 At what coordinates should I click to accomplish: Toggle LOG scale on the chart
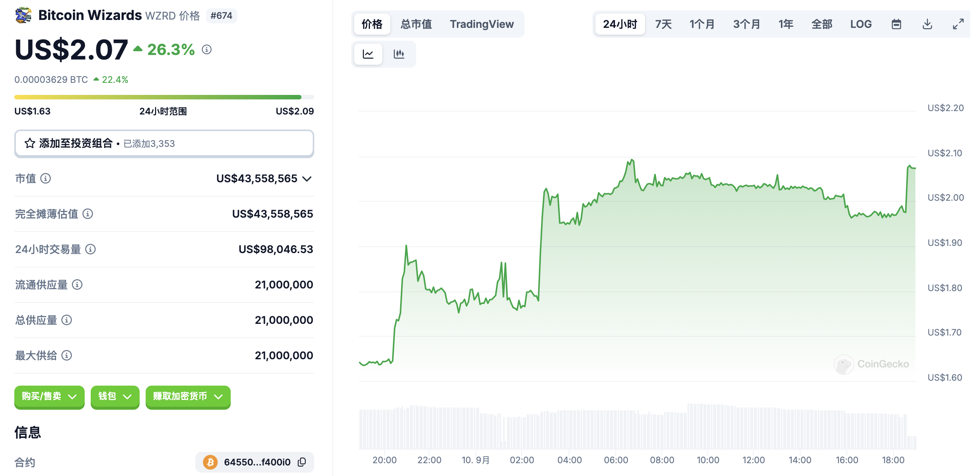click(x=861, y=24)
